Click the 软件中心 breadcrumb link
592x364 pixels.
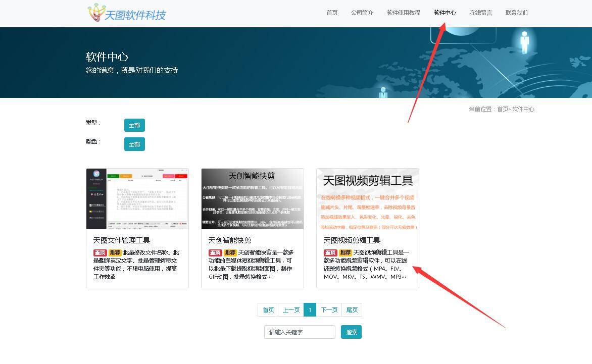[523, 109]
